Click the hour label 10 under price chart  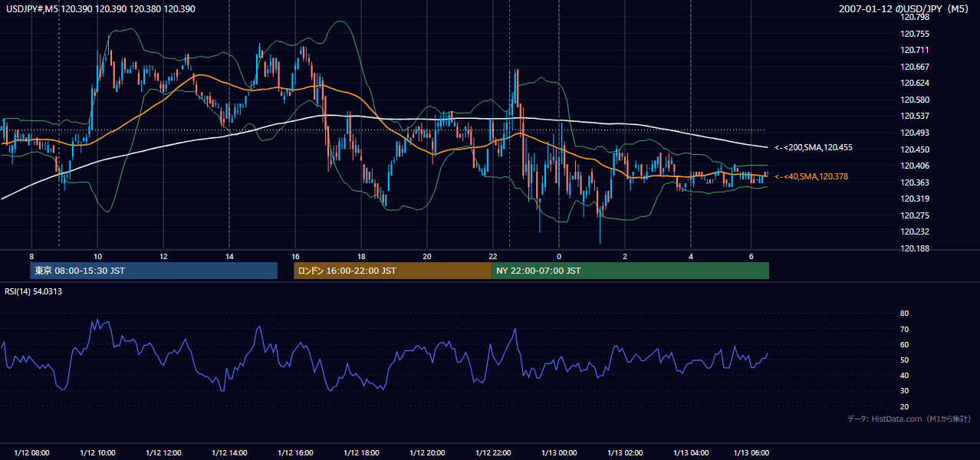point(97,256)
